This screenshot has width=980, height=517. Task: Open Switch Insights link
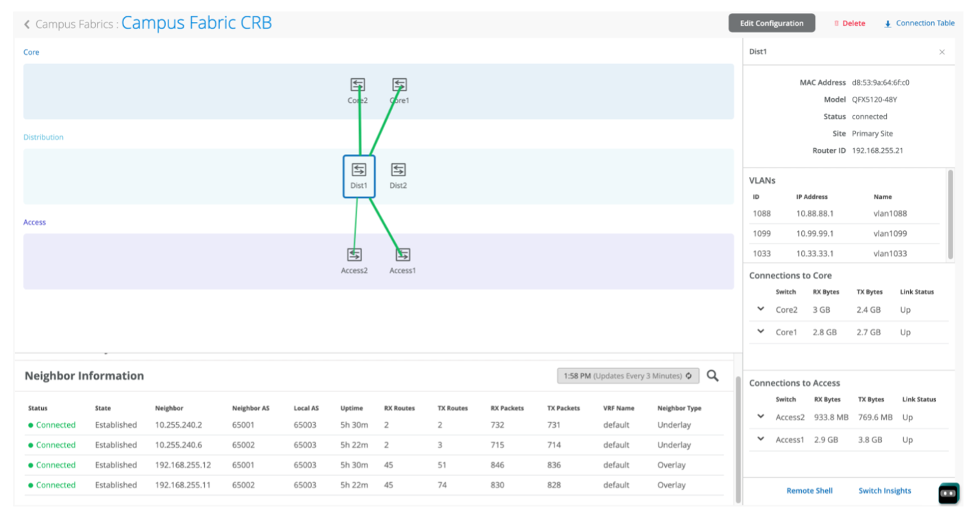885,491
